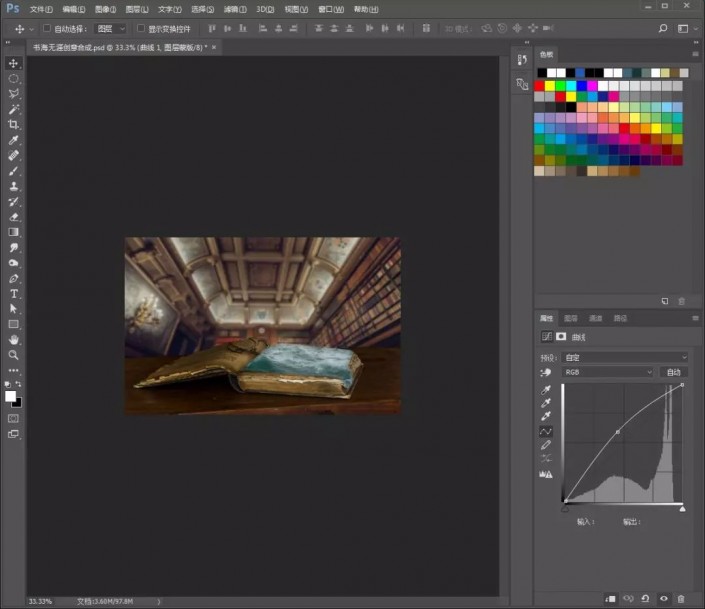Image resolution: width=705 pixels, height=609 pixels.
Task: Select the Horizontal Type tool
Action: point(13,294)
